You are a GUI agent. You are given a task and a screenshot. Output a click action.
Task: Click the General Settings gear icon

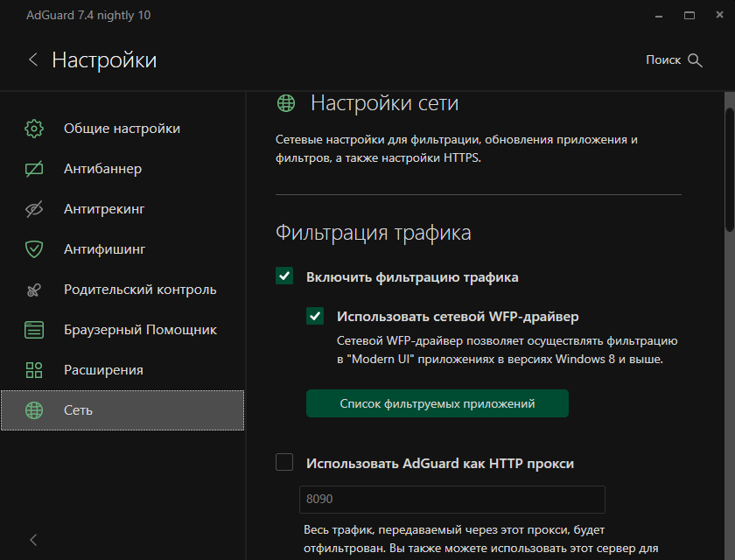[34, 129]
